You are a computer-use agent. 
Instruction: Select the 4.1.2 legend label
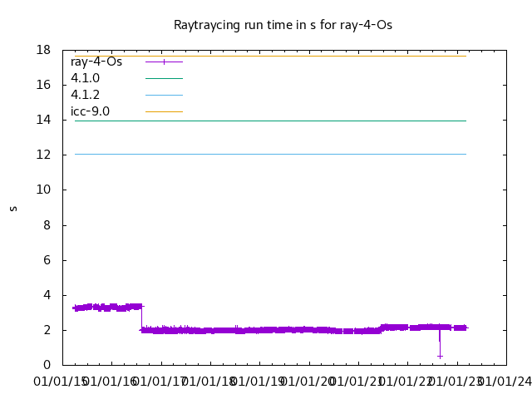(x=85, y=95)
